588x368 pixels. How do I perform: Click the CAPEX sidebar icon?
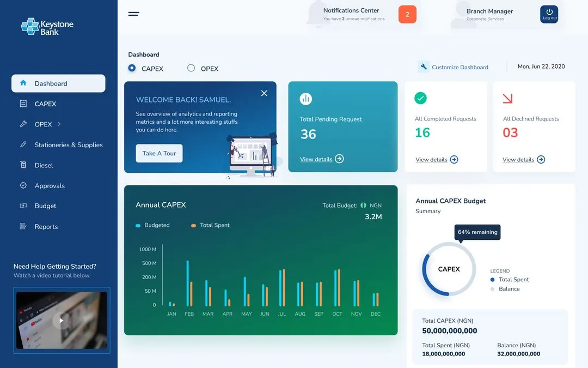[x=23, y=104]
